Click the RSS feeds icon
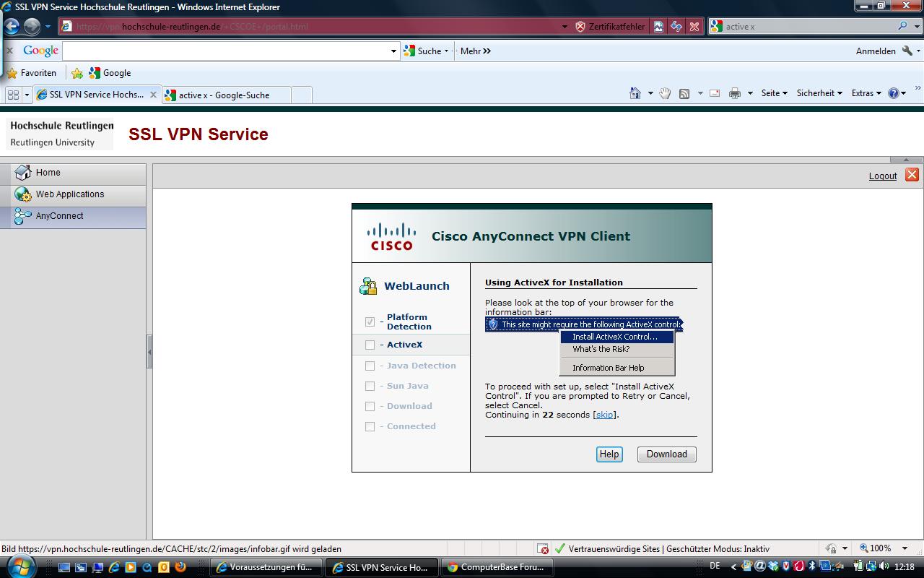Screen dimensions: 924x578 (684, 93)
